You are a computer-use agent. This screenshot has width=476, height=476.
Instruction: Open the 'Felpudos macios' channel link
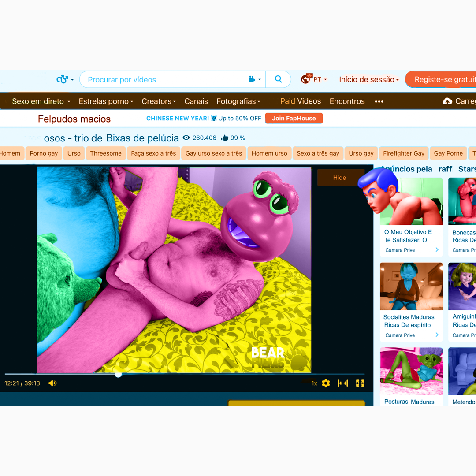74,119
